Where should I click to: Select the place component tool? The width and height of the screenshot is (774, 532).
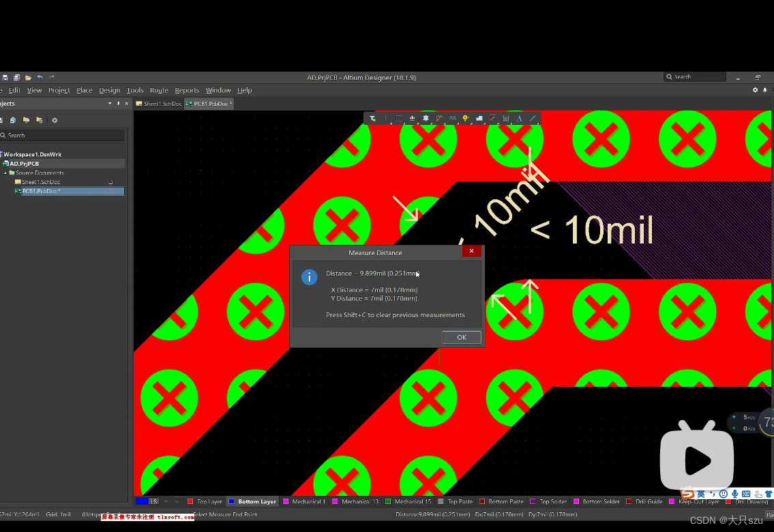click(x=426, y=119)
